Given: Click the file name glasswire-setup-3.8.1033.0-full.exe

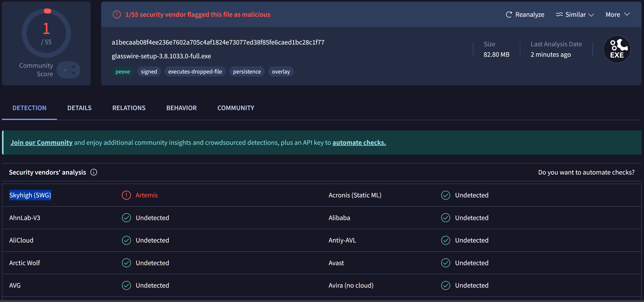Looking at the screenshot, I should coord(161,56).
